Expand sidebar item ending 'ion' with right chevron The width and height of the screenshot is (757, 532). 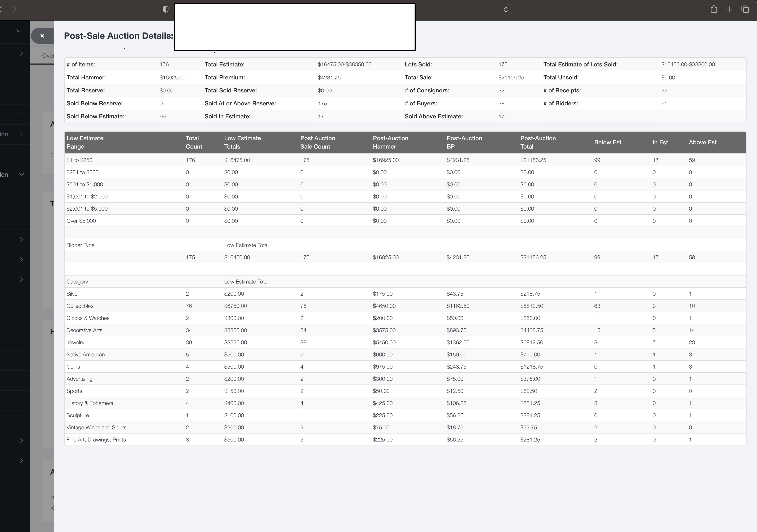(x=21, y=134)
